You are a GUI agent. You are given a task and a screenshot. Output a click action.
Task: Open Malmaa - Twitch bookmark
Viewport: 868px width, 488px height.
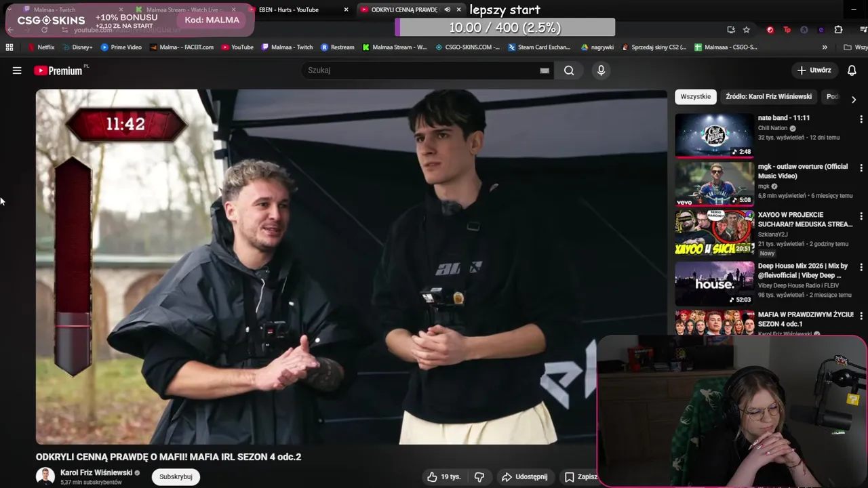point(287,47)
